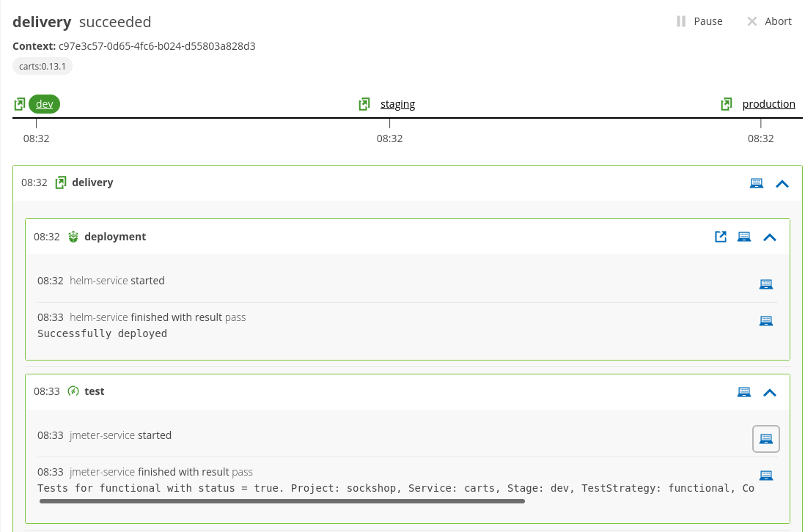
Task: Collapse the delivery sequence panel
Action: point(782,183)
